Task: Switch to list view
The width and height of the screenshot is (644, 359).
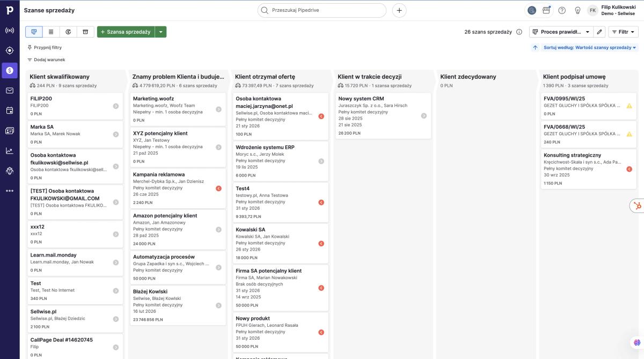Action: coord(51,32)
